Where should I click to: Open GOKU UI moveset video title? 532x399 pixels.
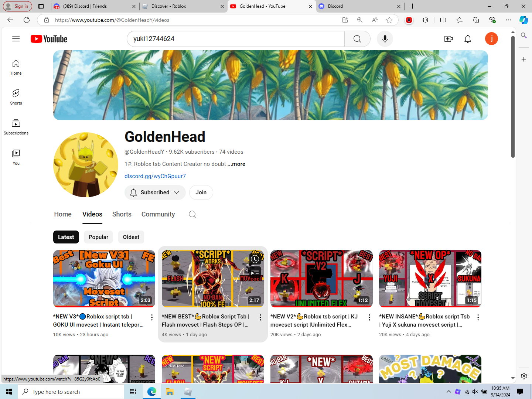pyautogui.click(x=98, y=321)
